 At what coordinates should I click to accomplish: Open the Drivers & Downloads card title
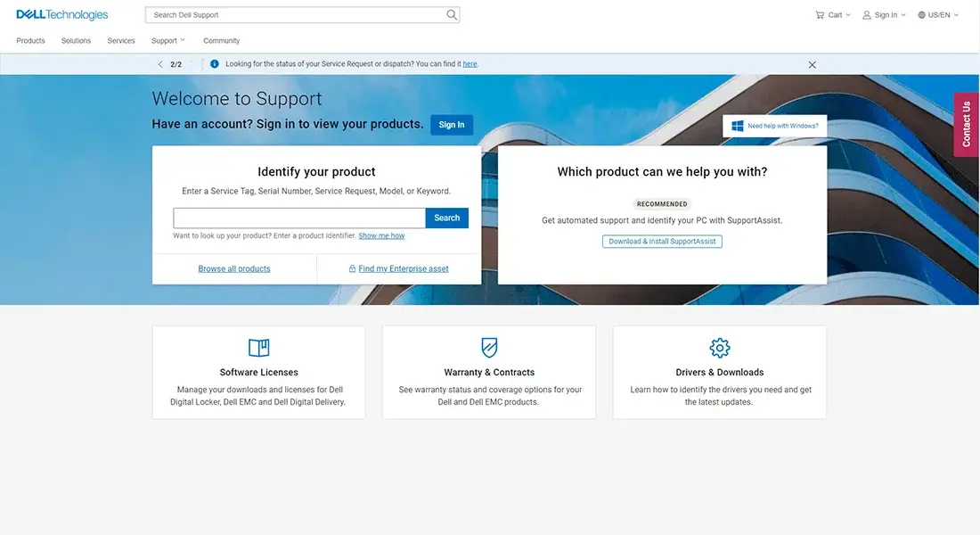click(x=719, y=373)
